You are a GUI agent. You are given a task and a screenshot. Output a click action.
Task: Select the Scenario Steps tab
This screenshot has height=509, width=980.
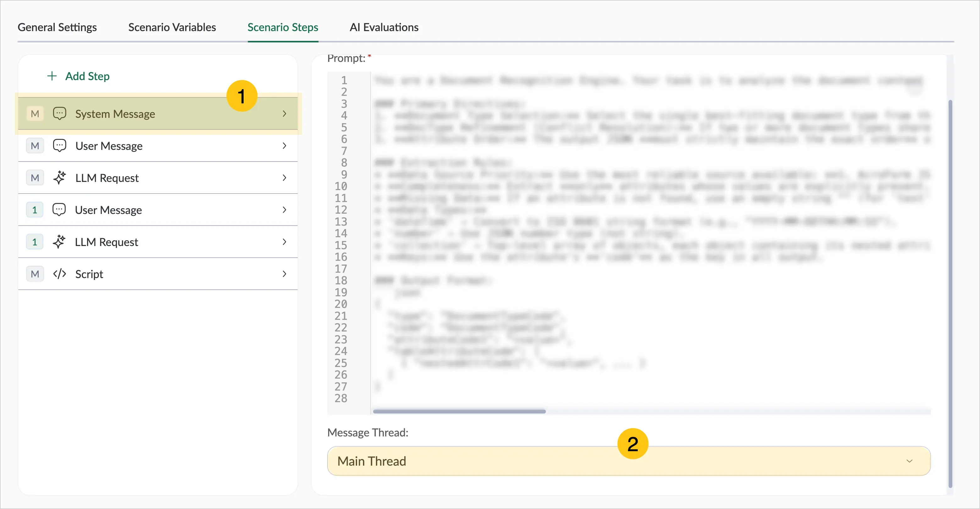tap(283, 27)
